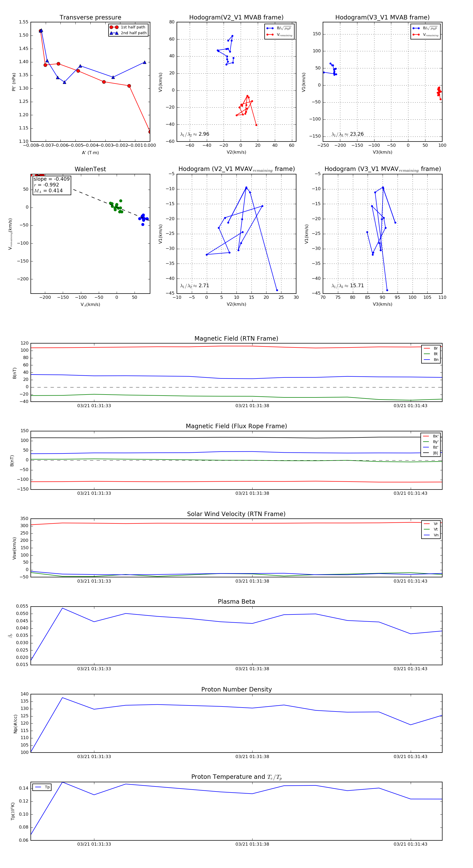Screen dimensions: 473x868
Task: Select the "2nd half path" legend entry
Action: coord(128,33)
